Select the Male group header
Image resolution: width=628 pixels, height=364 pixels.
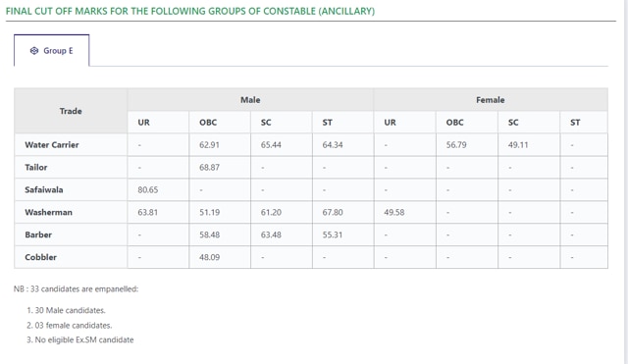coord(250,100)
